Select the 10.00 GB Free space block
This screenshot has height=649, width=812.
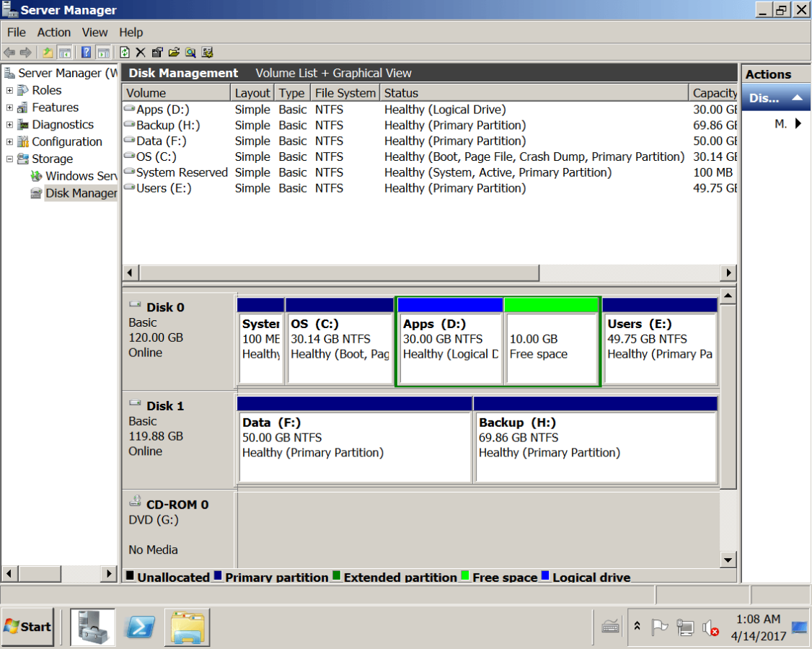(552, 346)
